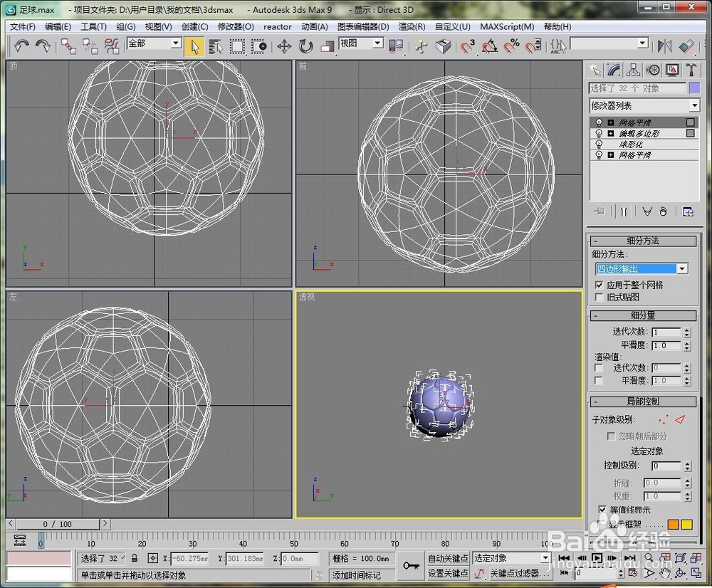Collapse the 细分量 rollout
The width and height of the screenshot is (712, 588).
642,315
